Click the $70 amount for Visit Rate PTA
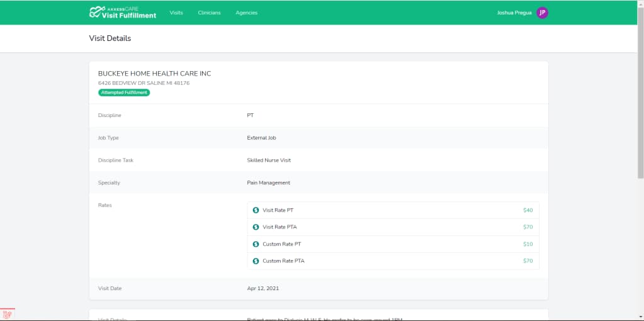Screen dimensions: 644x321 (x=528, y=227)
